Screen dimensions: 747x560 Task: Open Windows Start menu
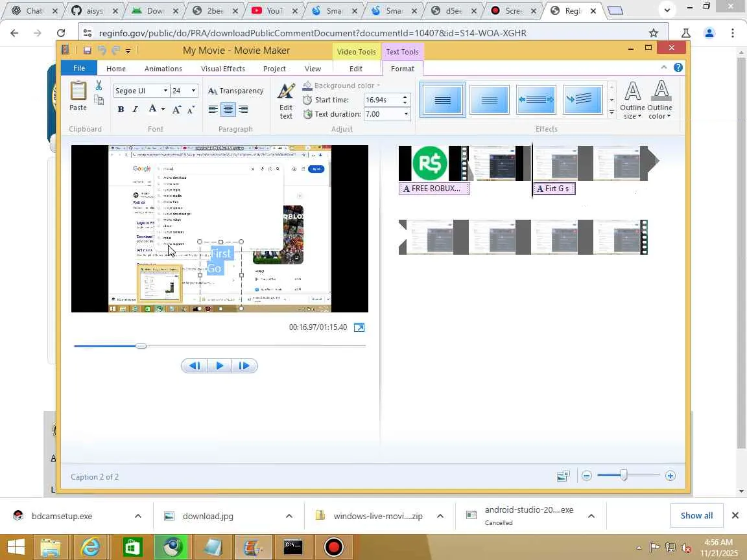[16, 547]
